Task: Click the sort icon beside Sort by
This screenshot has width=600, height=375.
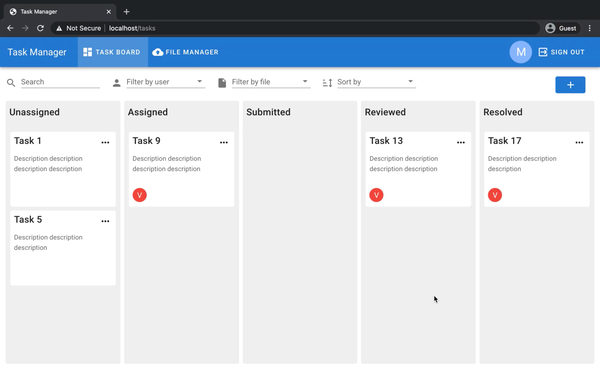Action: [x=327, y=83]
